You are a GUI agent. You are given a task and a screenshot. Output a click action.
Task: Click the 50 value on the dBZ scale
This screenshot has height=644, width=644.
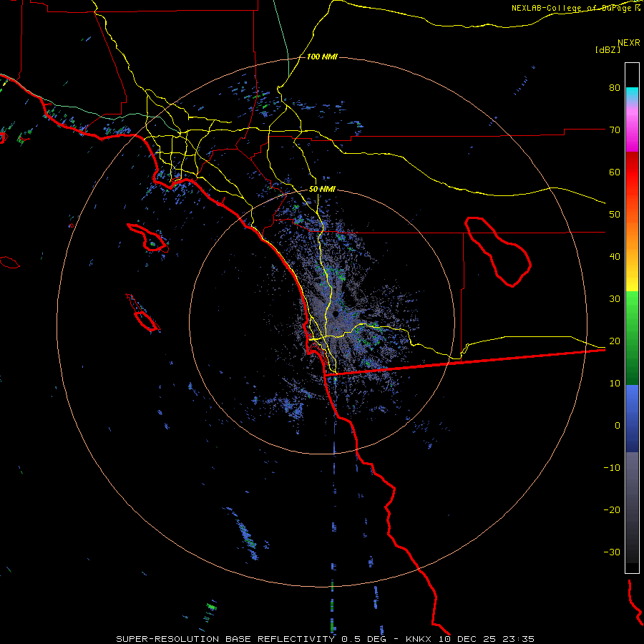click(x=615, y=215)
